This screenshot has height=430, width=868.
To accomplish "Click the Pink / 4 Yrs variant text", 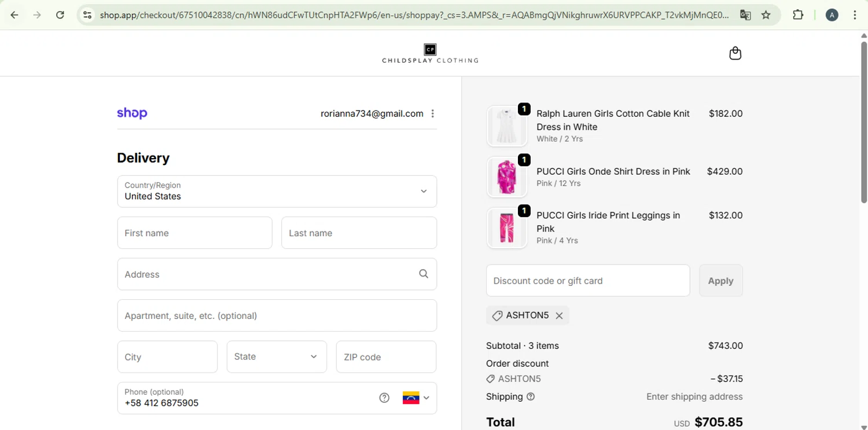I will pos(557,241).
